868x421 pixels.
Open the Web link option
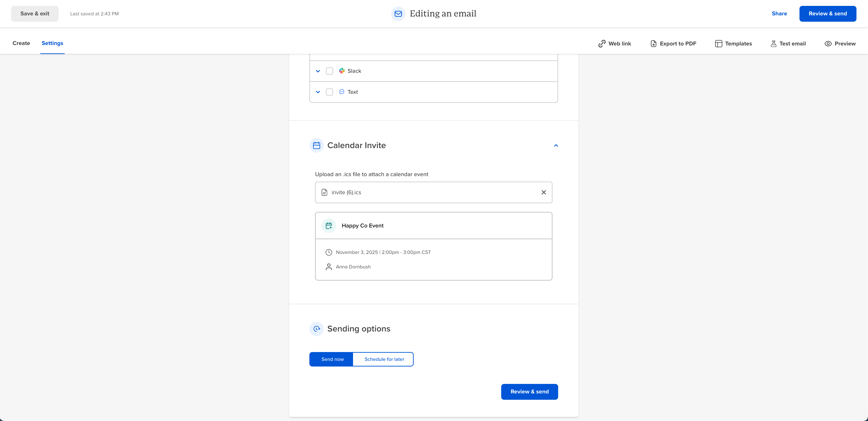click(614, 43)
